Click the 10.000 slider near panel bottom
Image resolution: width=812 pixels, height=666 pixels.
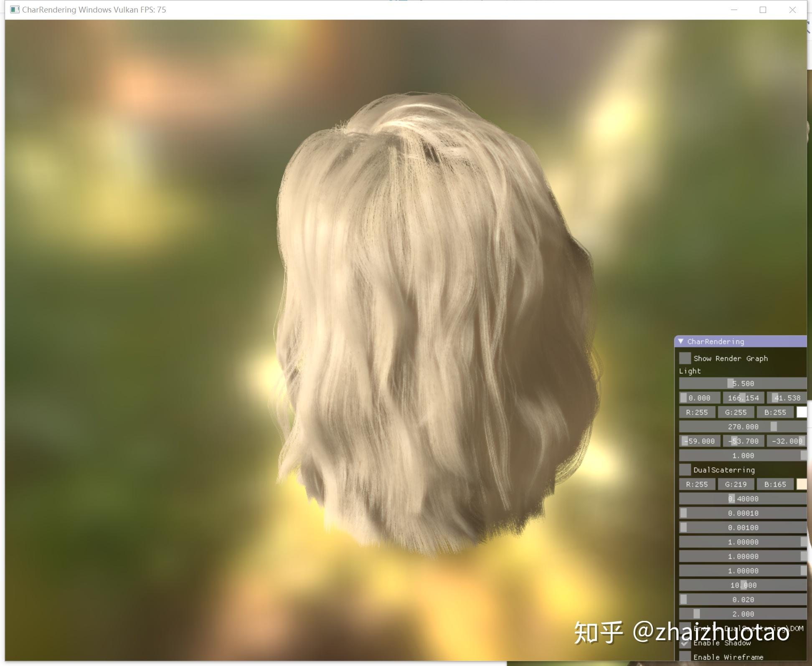coord(743,585)
